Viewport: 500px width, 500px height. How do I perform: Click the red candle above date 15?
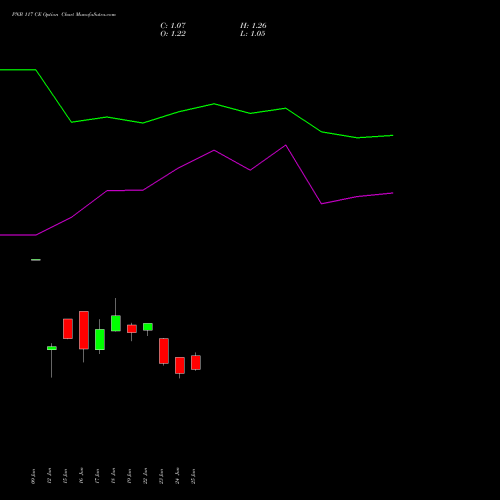pyautogui.click(x=68, y=329)
